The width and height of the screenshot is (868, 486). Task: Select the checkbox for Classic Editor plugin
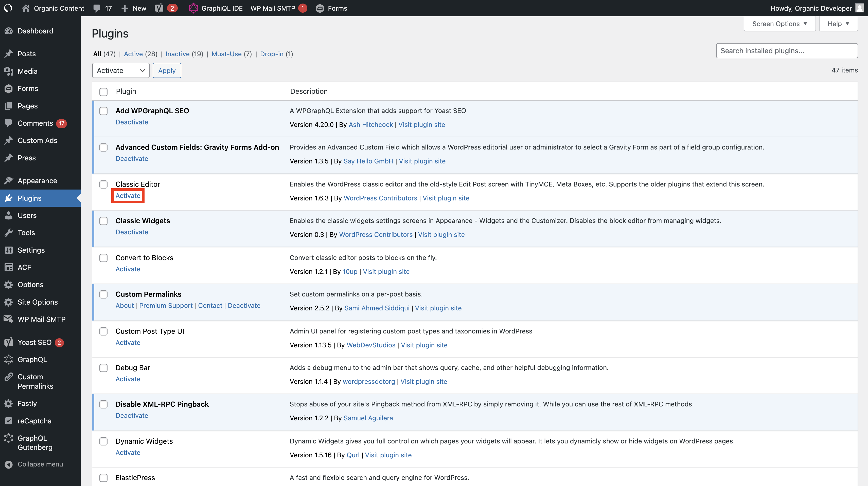tap(103, 184)
